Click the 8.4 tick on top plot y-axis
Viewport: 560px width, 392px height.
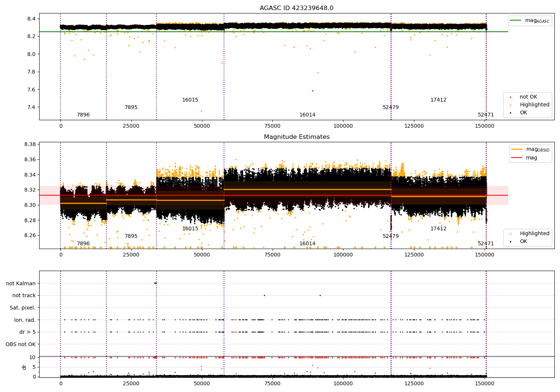(31, 19)
